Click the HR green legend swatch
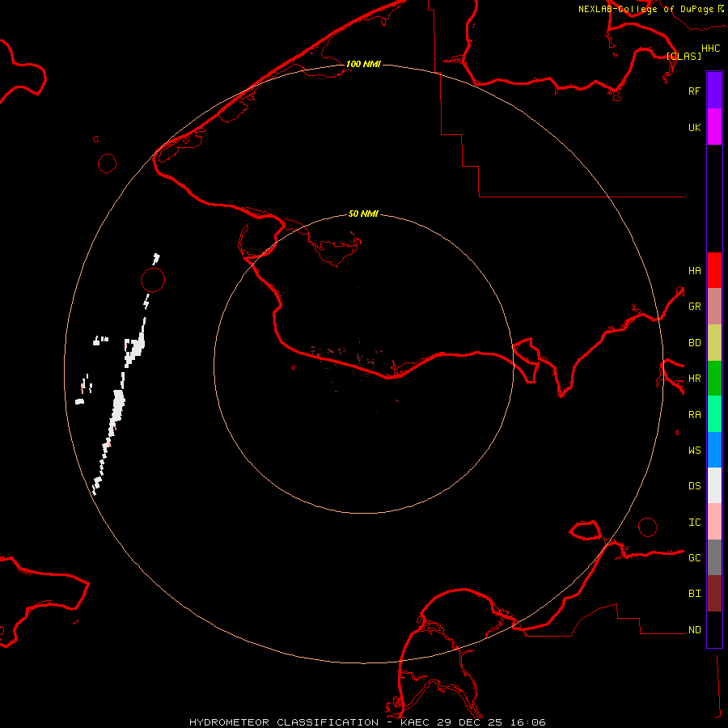Image resolution: width=728 pixels, height=728 pixels. pyautogui.click(x=714, y=378)
